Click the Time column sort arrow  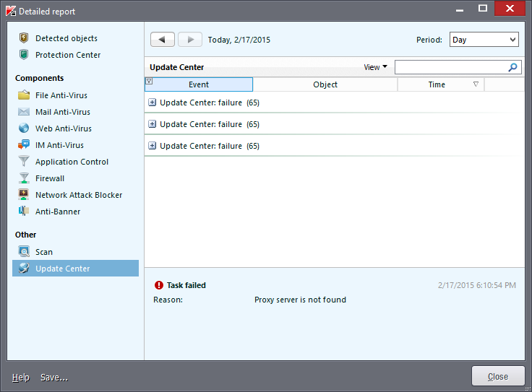tap(476, 84)
